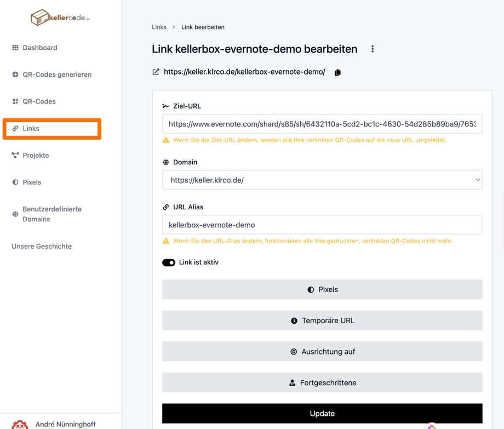
Task: Click the Dashboard grid icon
Action: [x=15, y=48]
